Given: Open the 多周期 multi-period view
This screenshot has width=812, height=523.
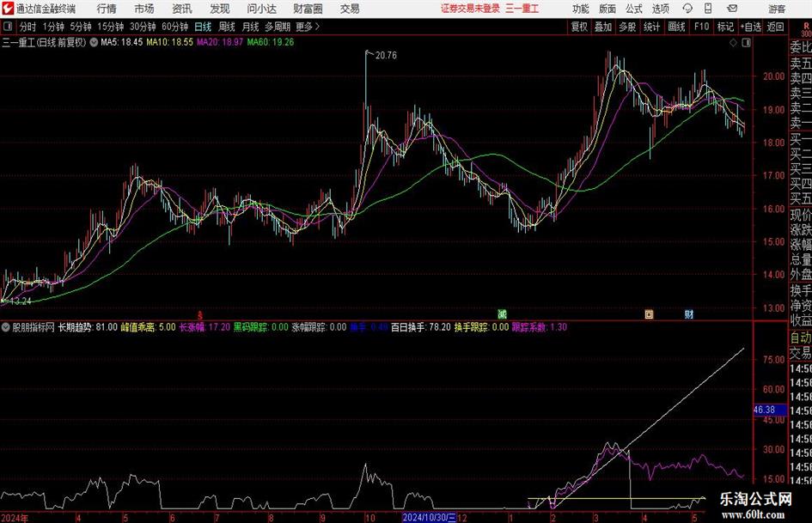Looking at the screenshot, I should (278, 27).
